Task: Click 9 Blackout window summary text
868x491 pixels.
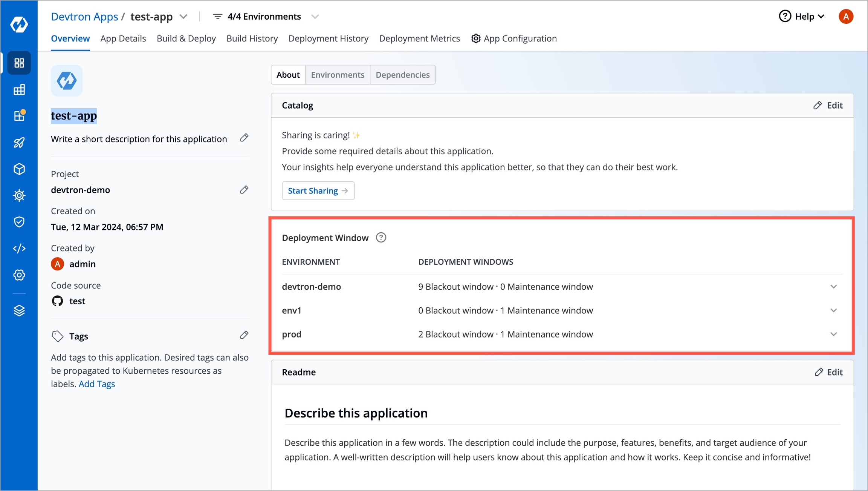Action: point(456,287)
